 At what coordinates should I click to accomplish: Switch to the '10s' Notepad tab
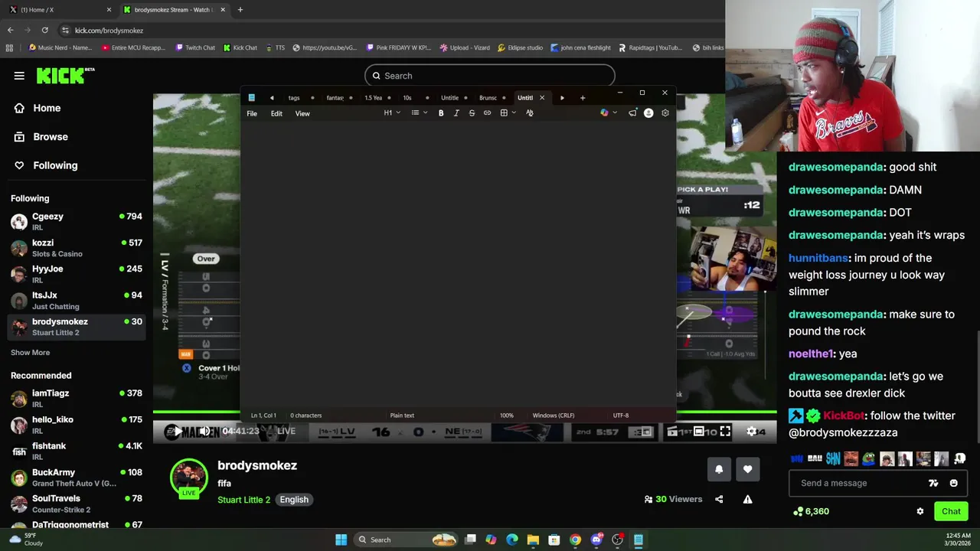pos(416,98)
